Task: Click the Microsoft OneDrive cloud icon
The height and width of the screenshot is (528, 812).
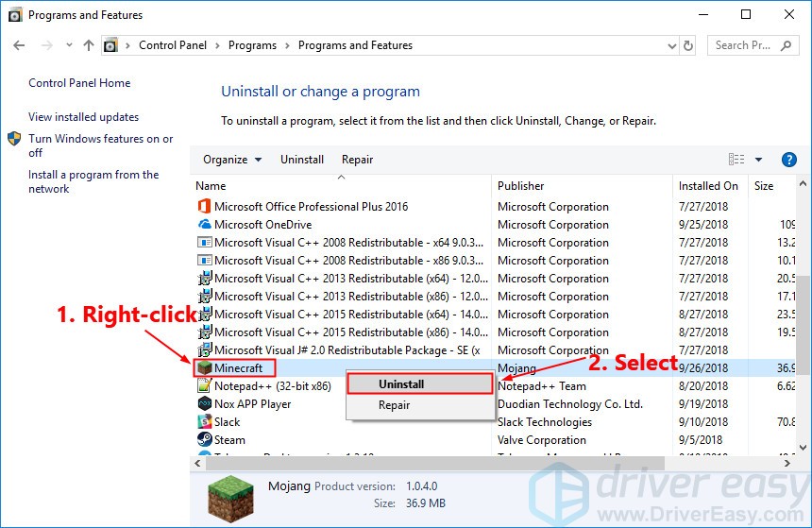Action: click(x=204, y=225)
